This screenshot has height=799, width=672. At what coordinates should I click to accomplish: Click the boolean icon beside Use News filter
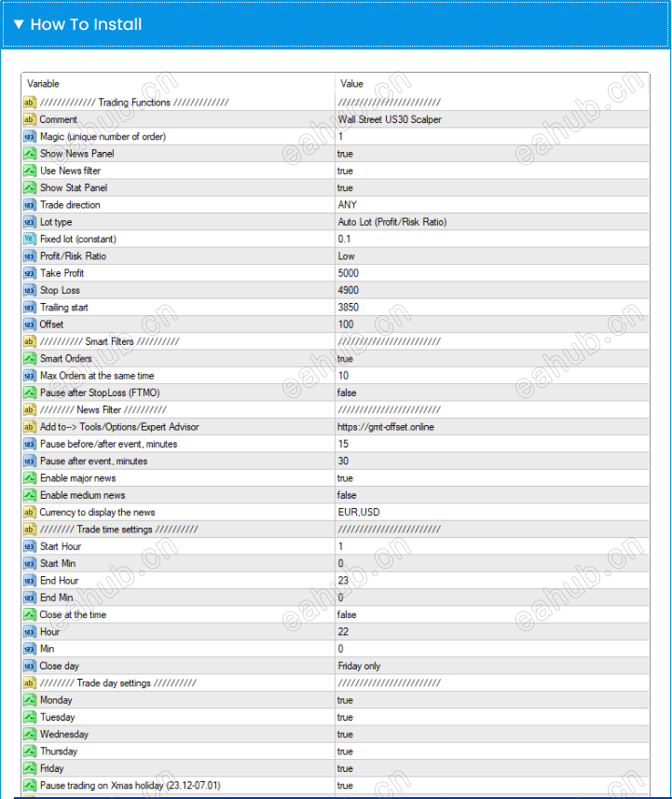pyautogui.click(x=30, y=171)
